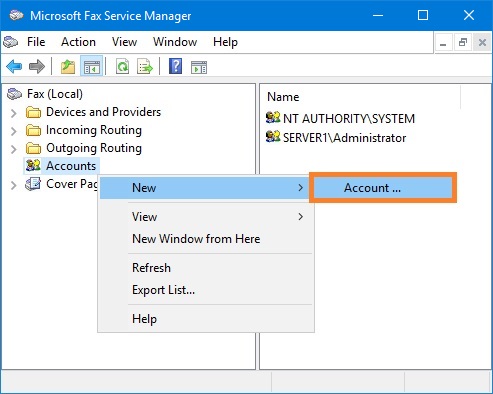The image size is (493, 394).
Task: Expand the Incoming Routing tree node
Action: coord(14,131)
